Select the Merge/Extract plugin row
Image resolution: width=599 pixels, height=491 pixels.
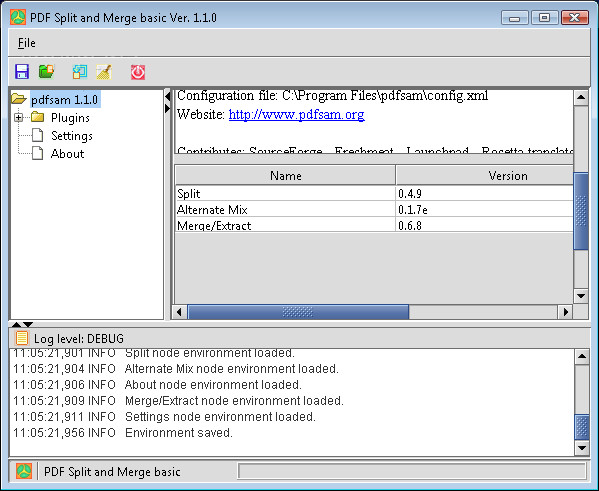click(x=374, y=225)
